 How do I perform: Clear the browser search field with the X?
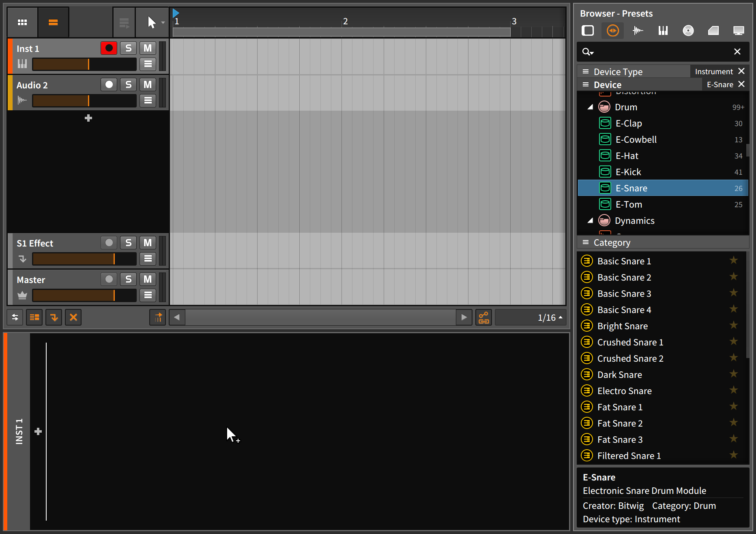(x=737, y=51)
